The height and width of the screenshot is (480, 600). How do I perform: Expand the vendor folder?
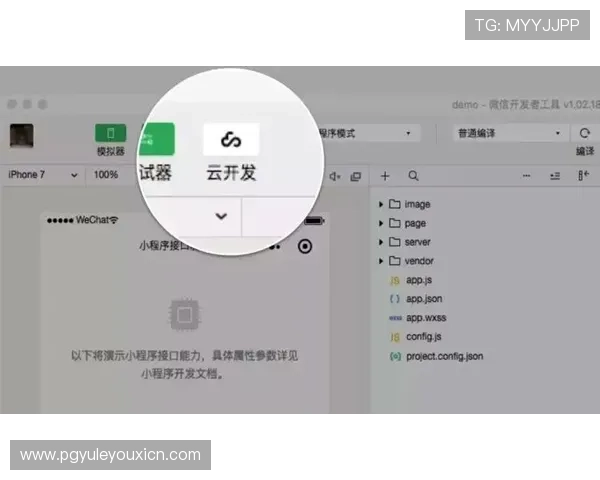[x=381, y=261]
